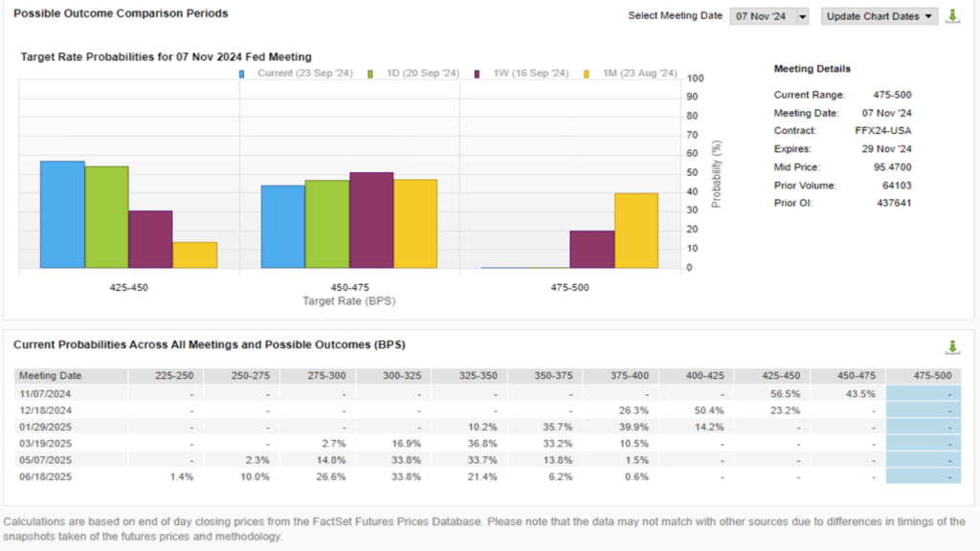Click the Expires value 29 Nov '24

[887, 148]
